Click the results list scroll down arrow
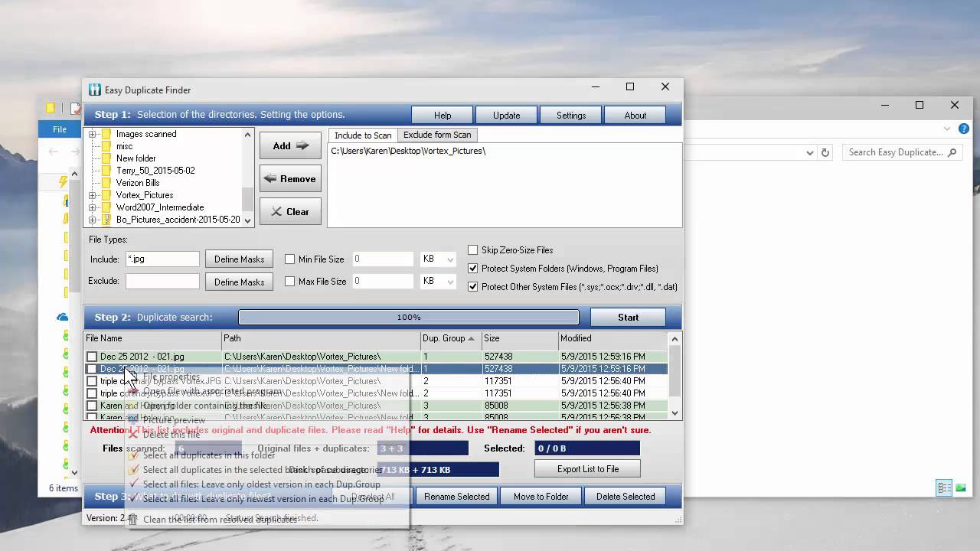The image size is (980, 551). click(675, 413)
